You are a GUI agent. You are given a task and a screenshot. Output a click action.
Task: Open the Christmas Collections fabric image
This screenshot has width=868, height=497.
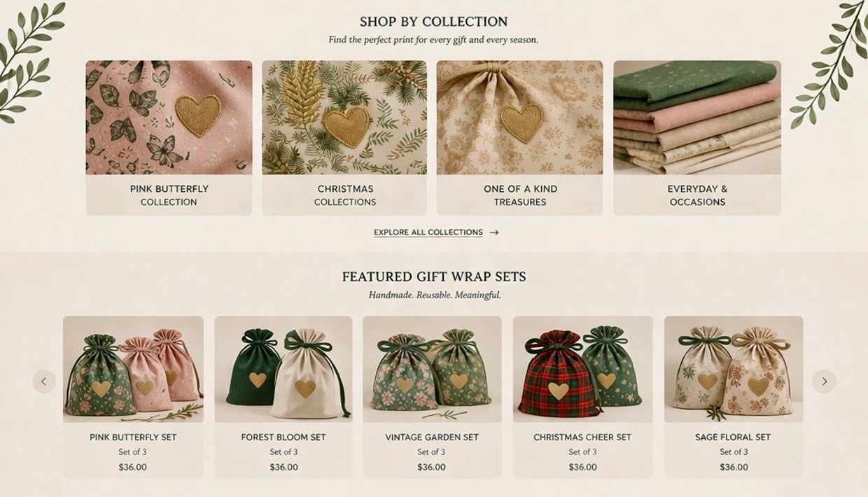point(344,117)
